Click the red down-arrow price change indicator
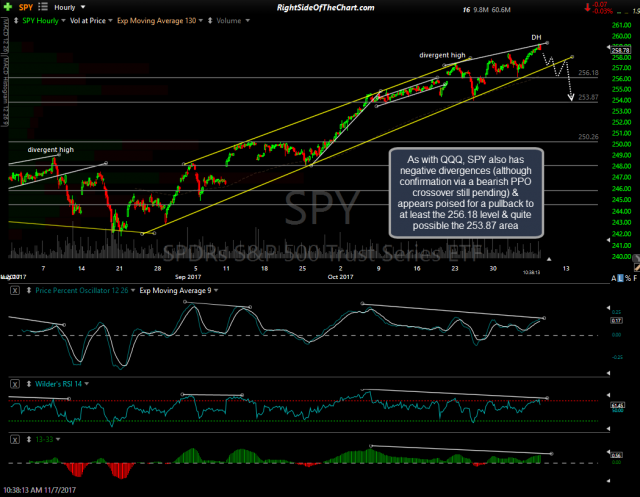The image size is (640, 497). click(x=587, y=7)
